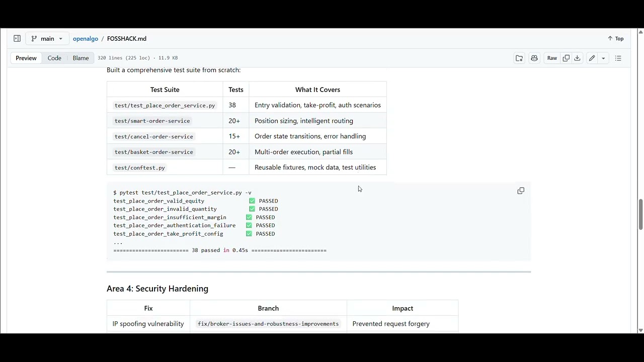Click the 'Test Suite' column header

click(x=165, y=89)
